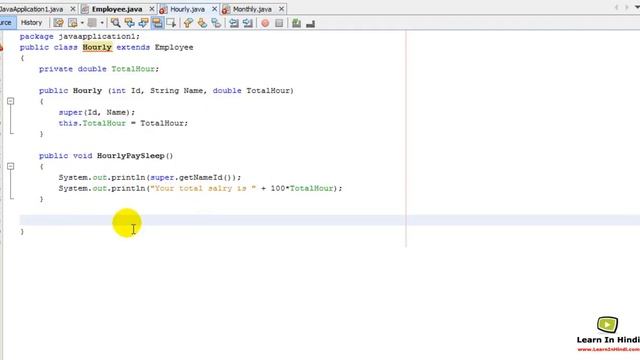Click the grayed Forward navigation icon

(x=92, y=23)
